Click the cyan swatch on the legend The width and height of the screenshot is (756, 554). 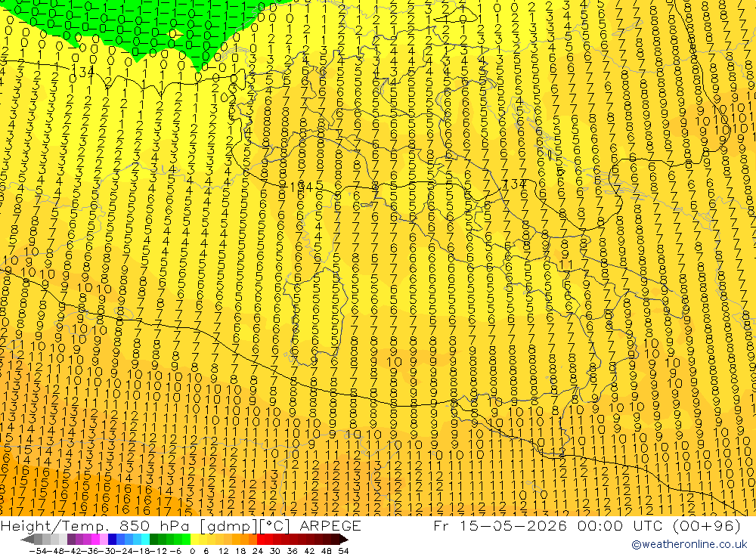coord(145,539)
